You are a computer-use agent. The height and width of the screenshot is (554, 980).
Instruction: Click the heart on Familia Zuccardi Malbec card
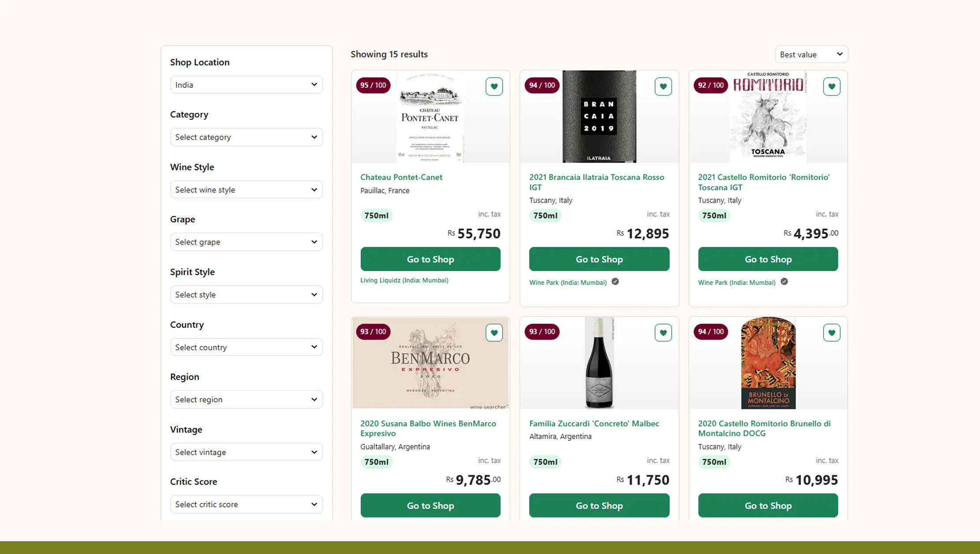coord(663,333)
